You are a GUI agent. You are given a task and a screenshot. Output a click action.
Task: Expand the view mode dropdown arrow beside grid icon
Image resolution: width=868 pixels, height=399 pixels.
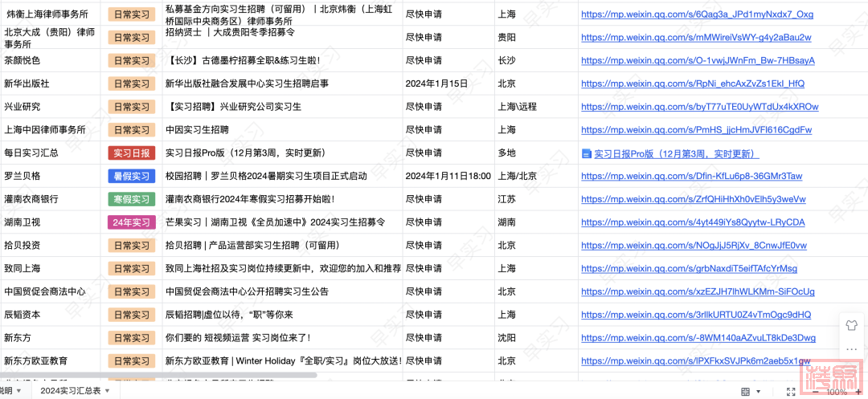(x=757, y=391)
